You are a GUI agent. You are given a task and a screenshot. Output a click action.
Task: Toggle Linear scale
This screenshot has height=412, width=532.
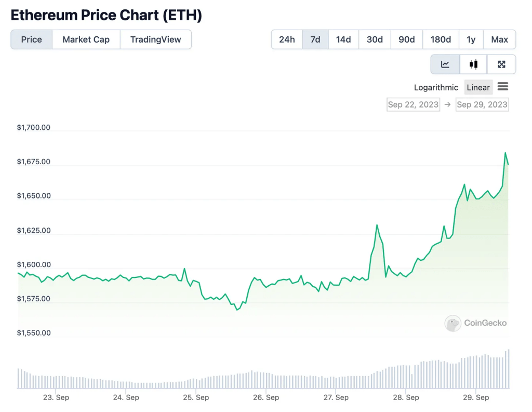[x=478, y=87]
